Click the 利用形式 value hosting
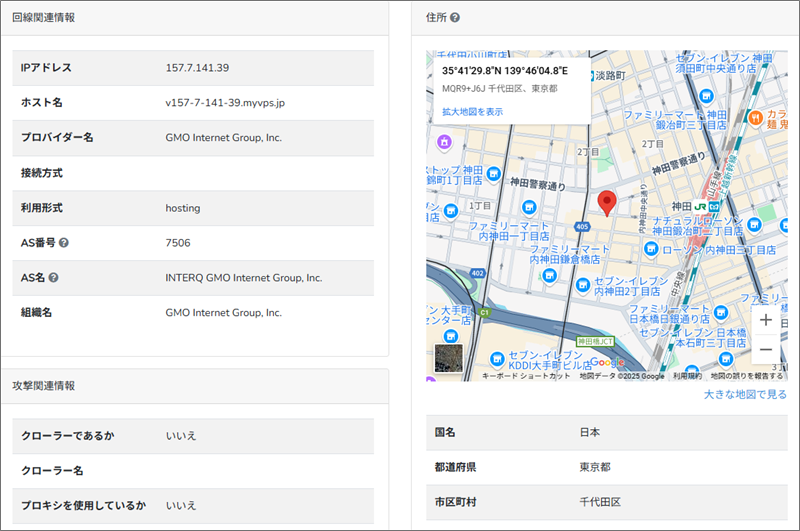 [x=183, y=208]
